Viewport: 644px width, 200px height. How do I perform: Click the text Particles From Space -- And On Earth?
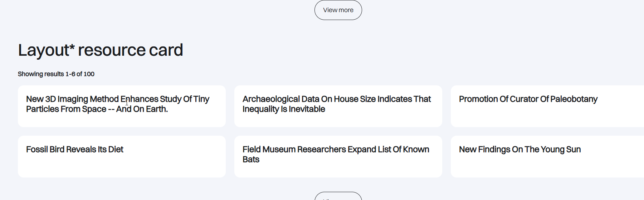pyautogui.click(x=97, y=109)
